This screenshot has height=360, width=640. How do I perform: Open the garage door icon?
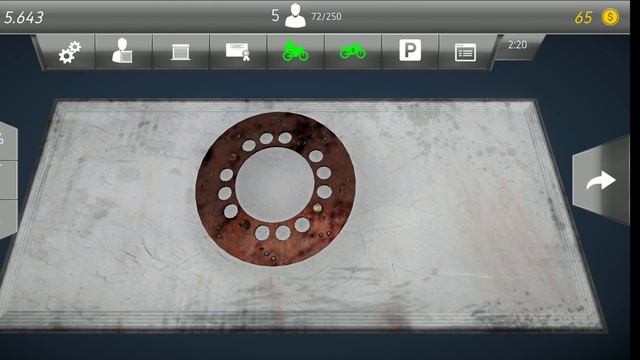tap(180, 52)
